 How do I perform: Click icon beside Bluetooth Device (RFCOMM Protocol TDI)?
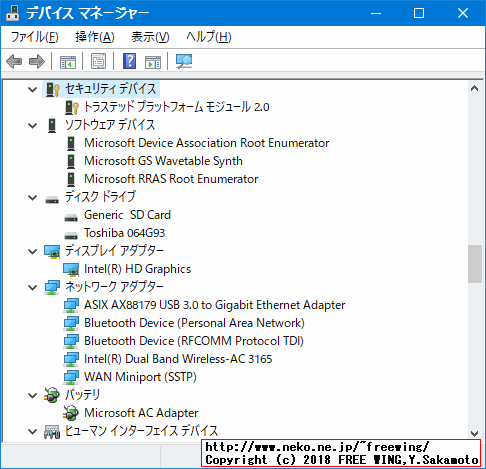pos(71,342)
